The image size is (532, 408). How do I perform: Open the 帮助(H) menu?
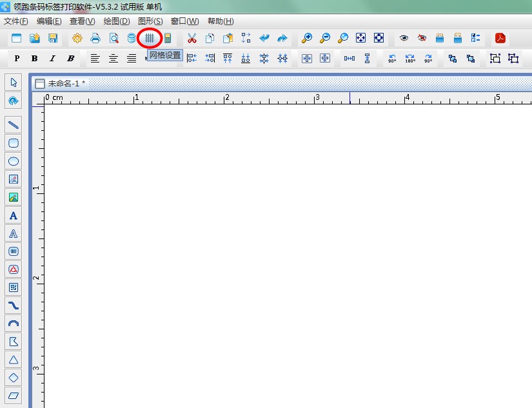pyautogui.click(x=221, y=21)
